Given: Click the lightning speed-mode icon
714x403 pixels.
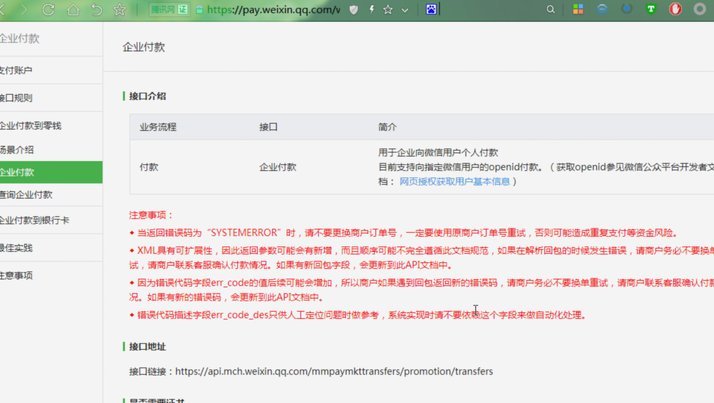Looking at the screenshot, I should (372, 9).
